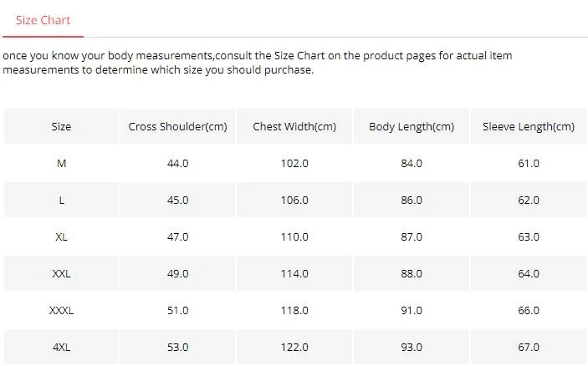Click the 4XL size row label

pyautogui.click(x=61, y=347)
